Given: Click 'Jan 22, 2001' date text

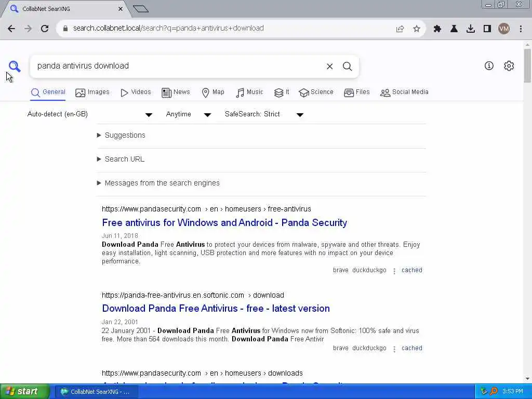Looking at the screenshot, I should pos(120,322).
